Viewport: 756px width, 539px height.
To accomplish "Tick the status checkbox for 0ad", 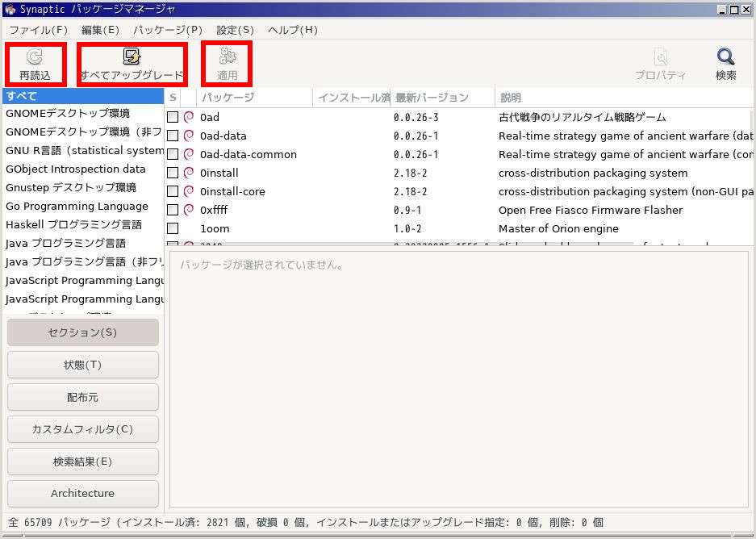I will click(173, 117).
